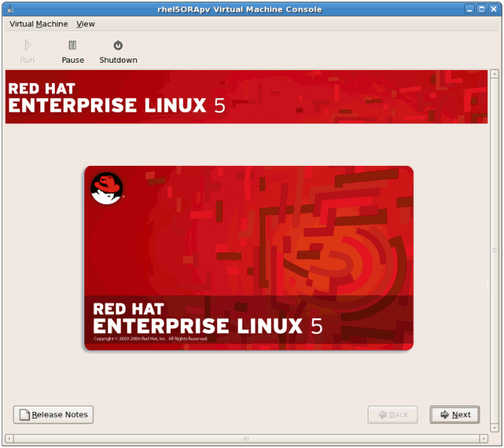Click the horizontal scrollbar handle
Screen dimensions: 504x448
tap(247, 438)
